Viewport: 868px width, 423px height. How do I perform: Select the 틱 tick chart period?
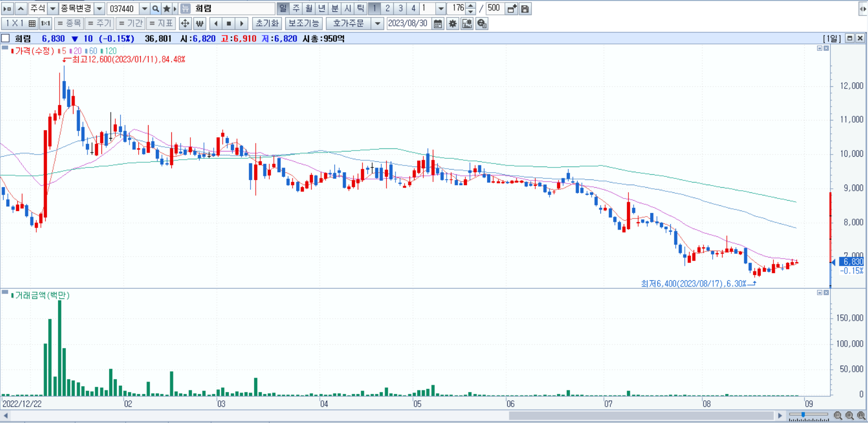361,8
